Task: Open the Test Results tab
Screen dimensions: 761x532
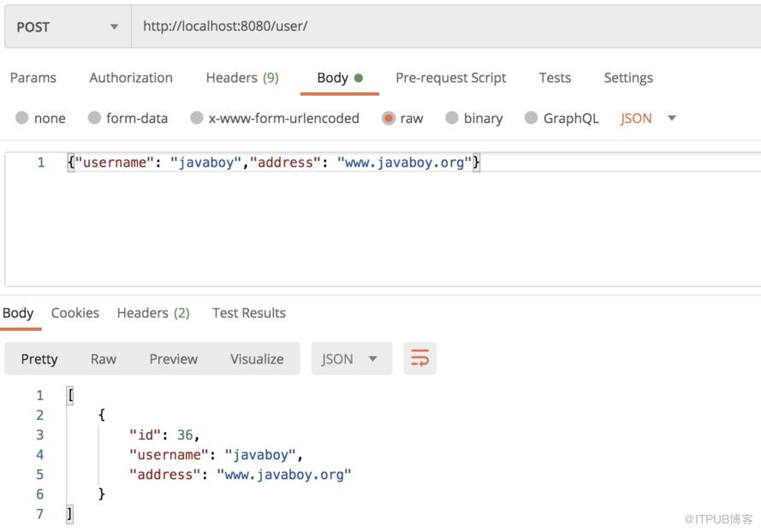Action: [x=249, y=313]
